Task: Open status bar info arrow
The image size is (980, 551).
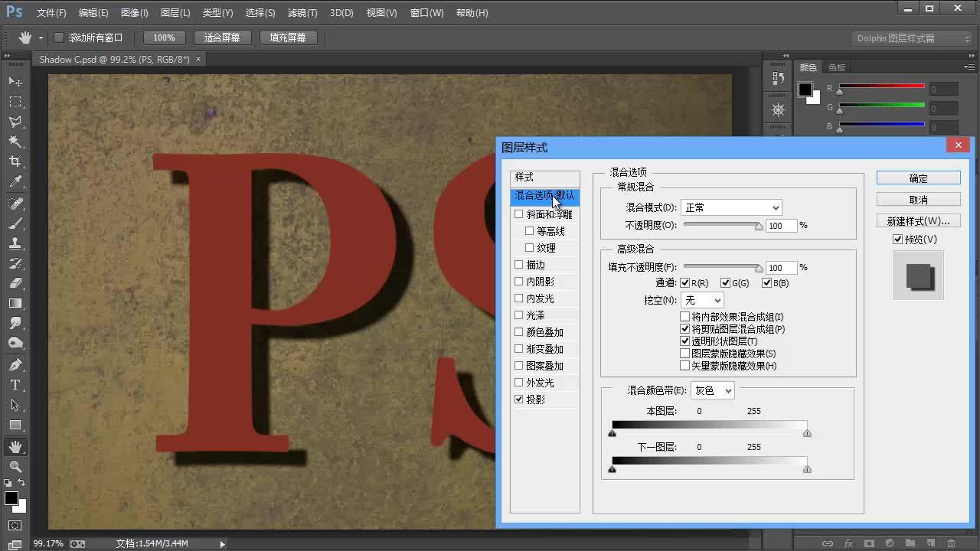Action: tap(223, 544)
